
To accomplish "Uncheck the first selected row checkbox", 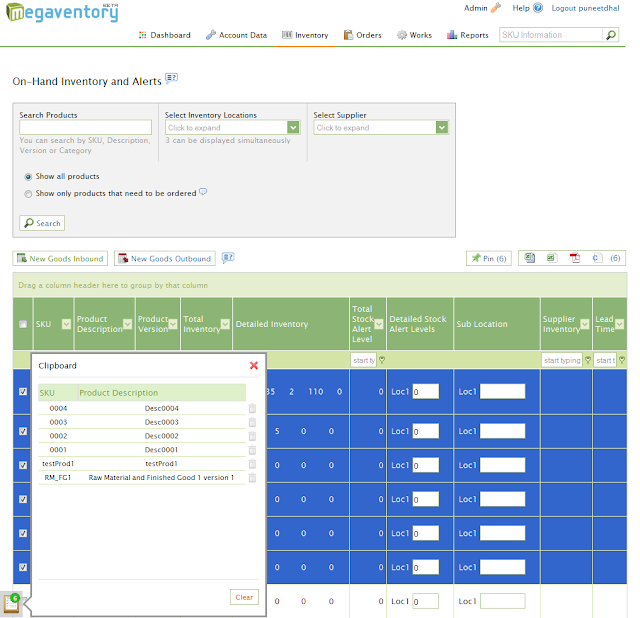I will click(x=23, y=391).
